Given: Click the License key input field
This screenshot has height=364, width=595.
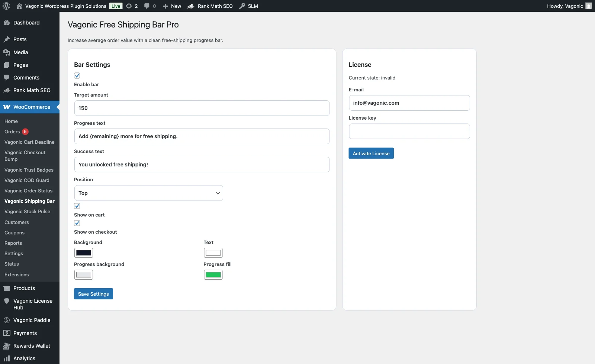Looking at the screenshot, I should [409, 131].
